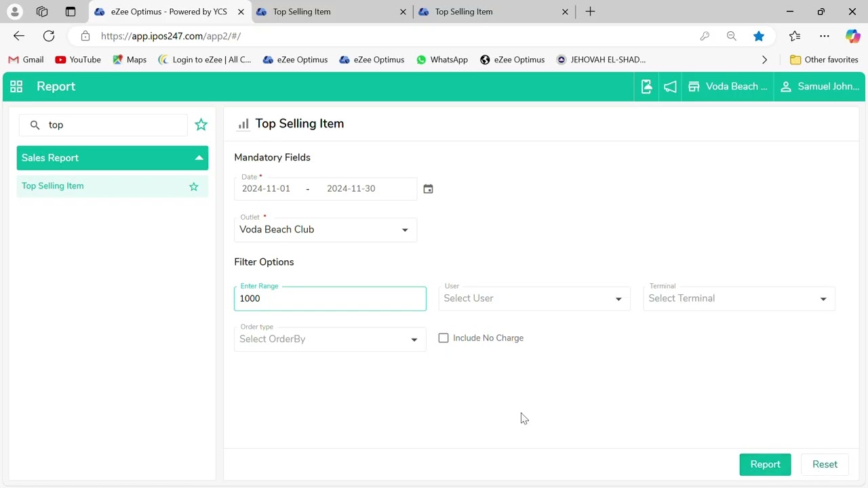The height and width of the screenshot is (488, 868).
Task: Click the address bar URL
Action: tap(171, 36)
